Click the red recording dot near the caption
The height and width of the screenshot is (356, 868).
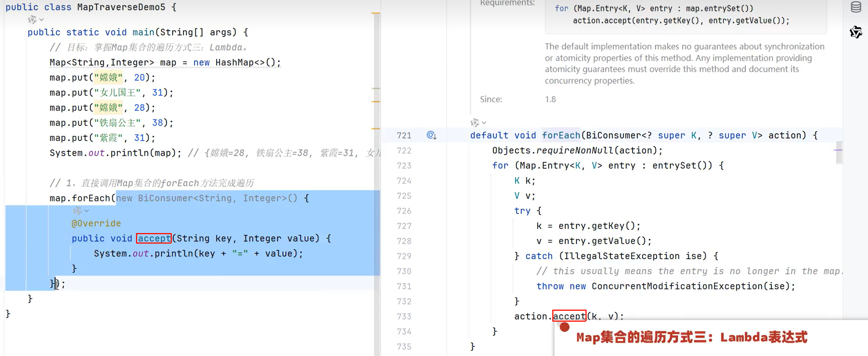pos(564,327)
